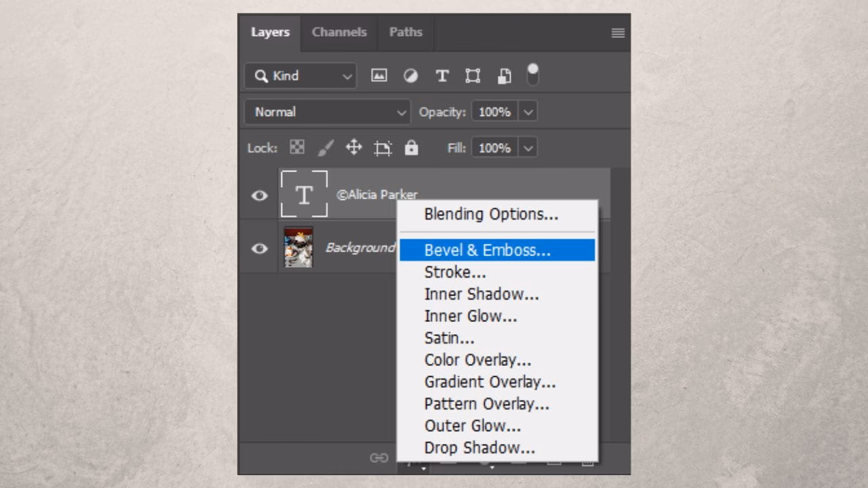Open the Kind filter dropdown

(x=300, y=76)
